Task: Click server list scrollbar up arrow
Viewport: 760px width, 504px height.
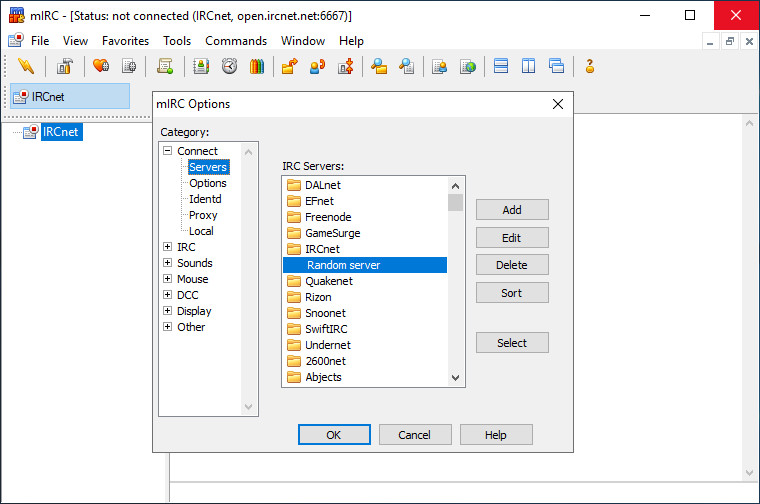Action: click(x=455, y=186)
